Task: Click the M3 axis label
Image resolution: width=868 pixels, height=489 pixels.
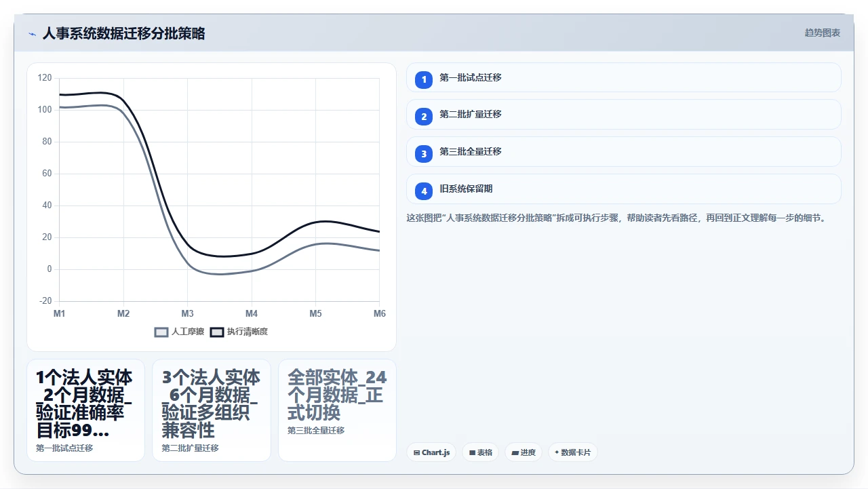Action: 188,313
